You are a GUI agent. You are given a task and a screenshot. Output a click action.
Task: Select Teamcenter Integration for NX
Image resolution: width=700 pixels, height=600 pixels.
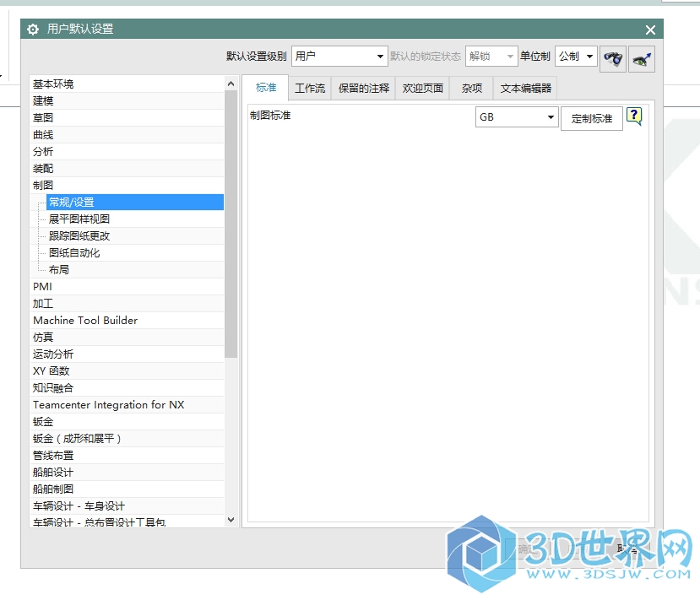coord(127,405)
